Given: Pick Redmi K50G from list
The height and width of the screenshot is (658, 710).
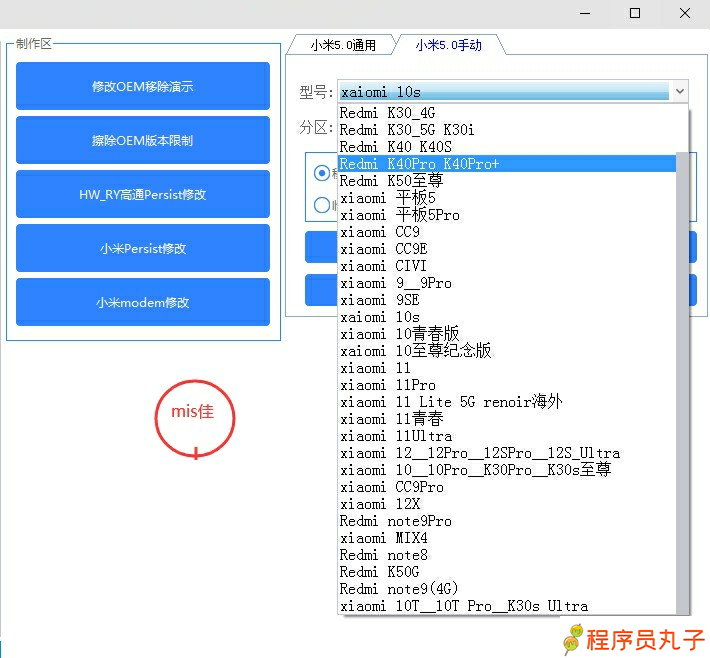Looking at the screenshot, I should [507, 572].
